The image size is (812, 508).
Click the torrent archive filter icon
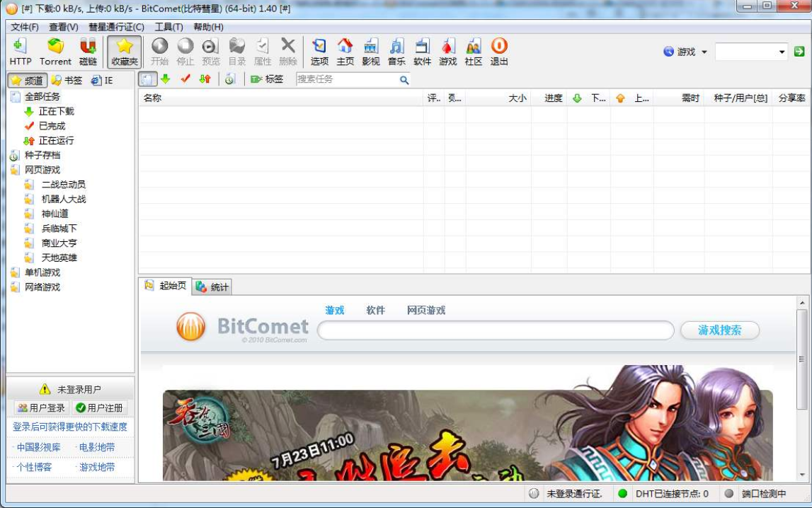coord(231,79)
